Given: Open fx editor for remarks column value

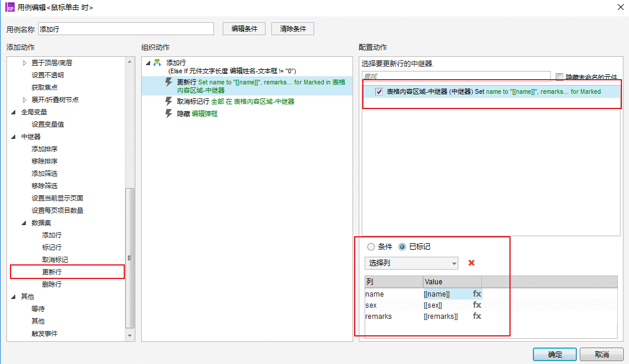Looking at the screenshot, I should pyautogui.click(x=477, y=317).
